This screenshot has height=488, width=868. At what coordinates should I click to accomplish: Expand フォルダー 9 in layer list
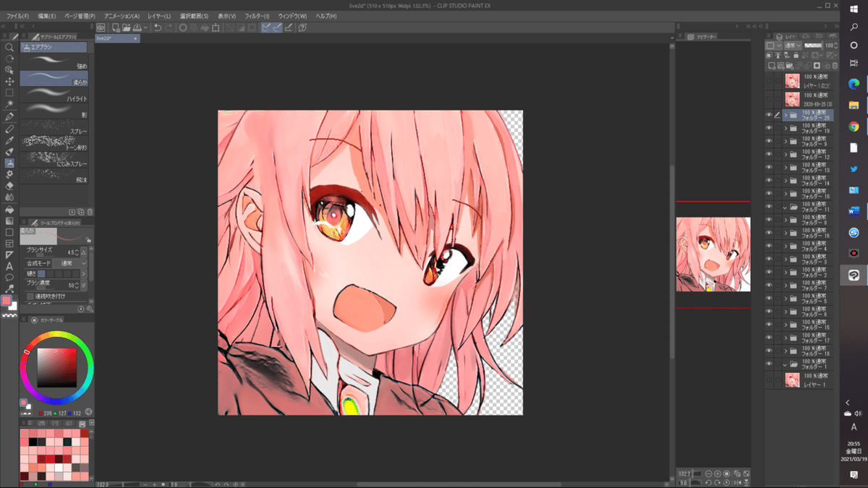[786, 141]
